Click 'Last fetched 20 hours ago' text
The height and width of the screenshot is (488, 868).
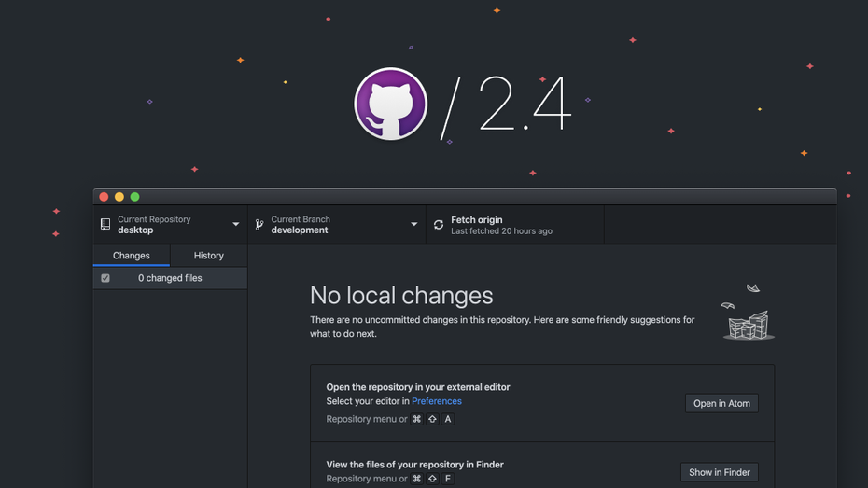501,231
